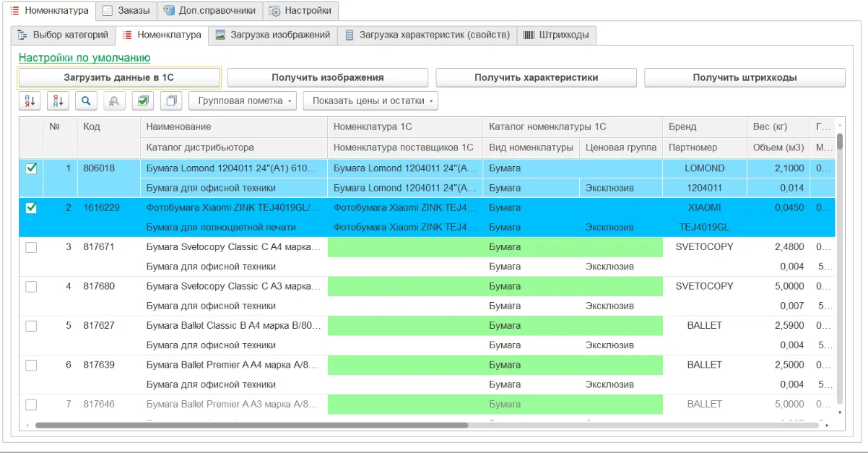This screenshot has height=453, width=868.
Task: Click weight value 2,4800
Action: coord(778,247)
